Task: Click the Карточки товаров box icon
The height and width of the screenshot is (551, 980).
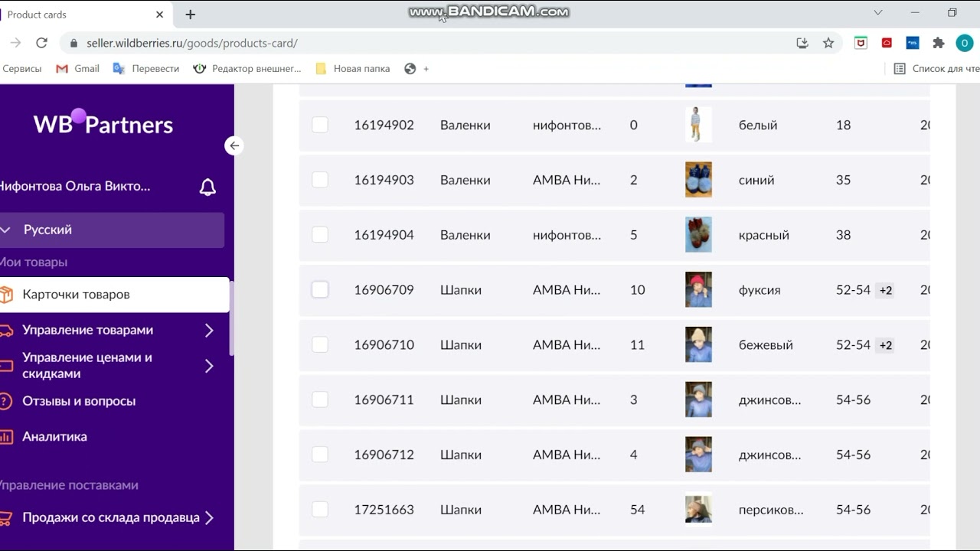Action: point(5,295)
